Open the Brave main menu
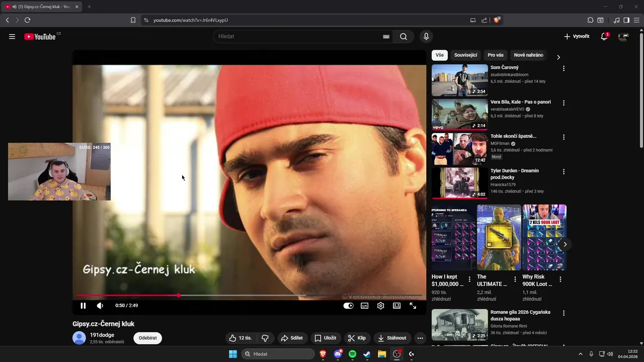This screenshot has height=362, width=644. pyautogui.click(x=636, y=20)
